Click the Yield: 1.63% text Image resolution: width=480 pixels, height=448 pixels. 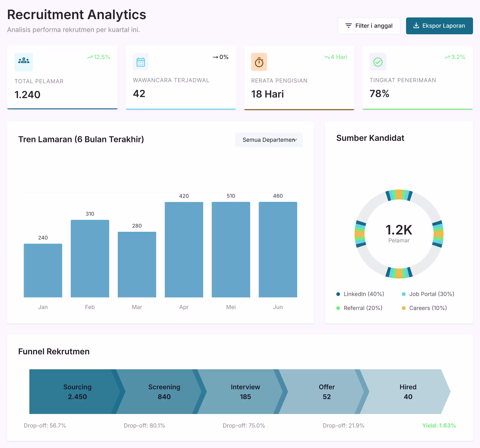439,425
